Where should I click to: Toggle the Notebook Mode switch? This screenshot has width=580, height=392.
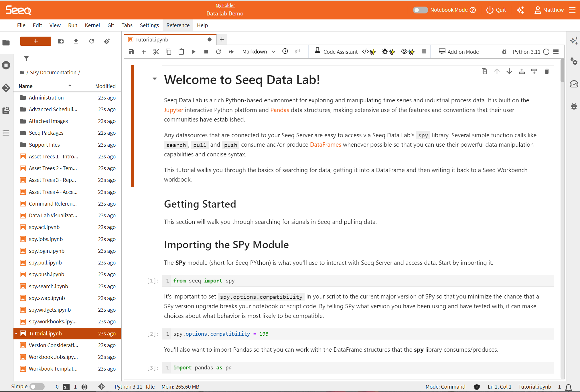point(420,10)
